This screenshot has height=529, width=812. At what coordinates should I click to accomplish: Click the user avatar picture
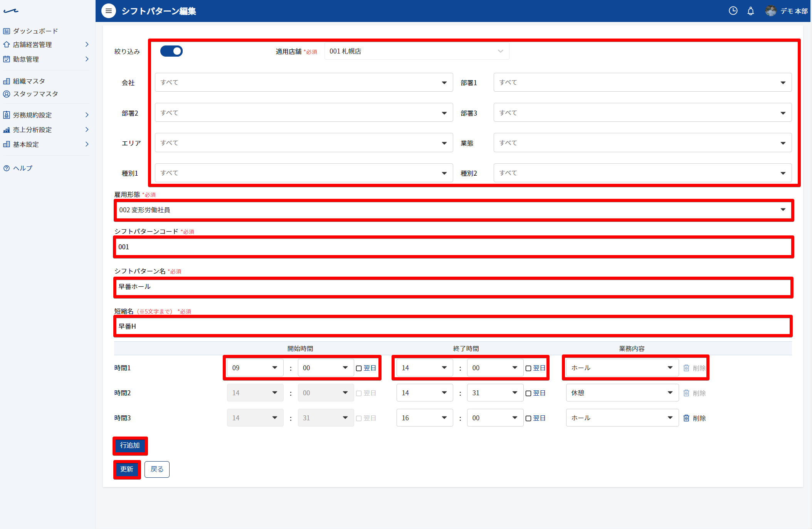click(771, 11)
